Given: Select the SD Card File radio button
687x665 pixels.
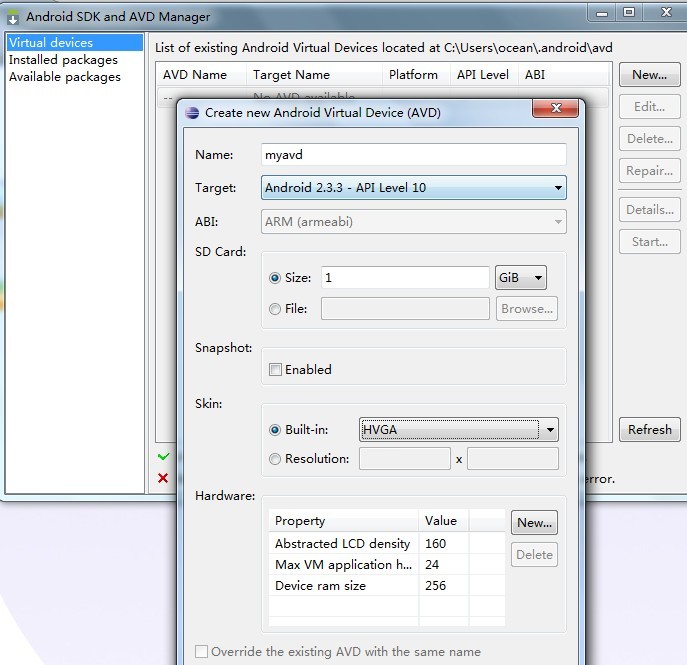Looking at the screenshot, I should click(275, 309).
